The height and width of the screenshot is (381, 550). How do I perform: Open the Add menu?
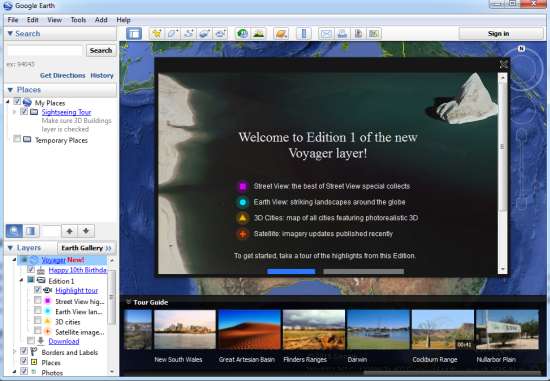101,20
